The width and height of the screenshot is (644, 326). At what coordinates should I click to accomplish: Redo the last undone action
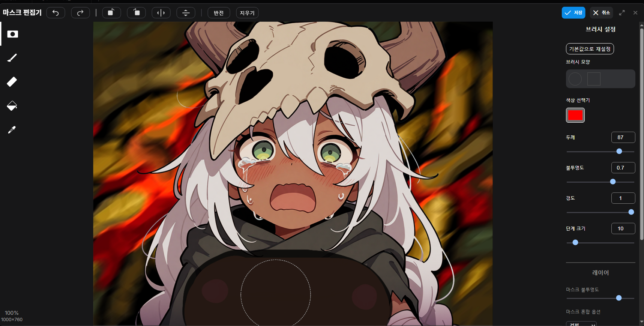(x=80, y=13)
